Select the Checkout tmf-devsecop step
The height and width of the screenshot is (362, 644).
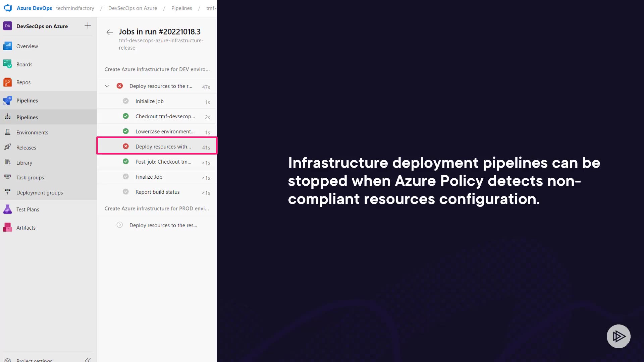(x=165, y=116)
